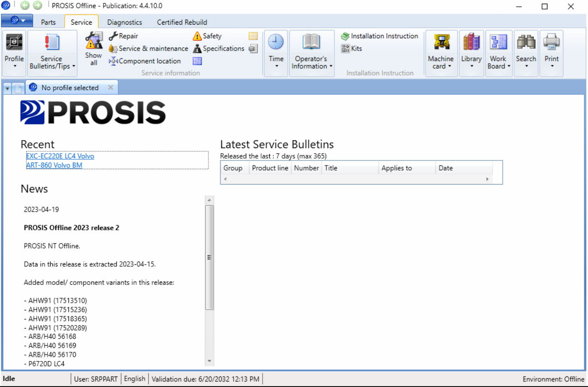
Task: Close the No profile selected tab
Action: click(x=110, y=88)
